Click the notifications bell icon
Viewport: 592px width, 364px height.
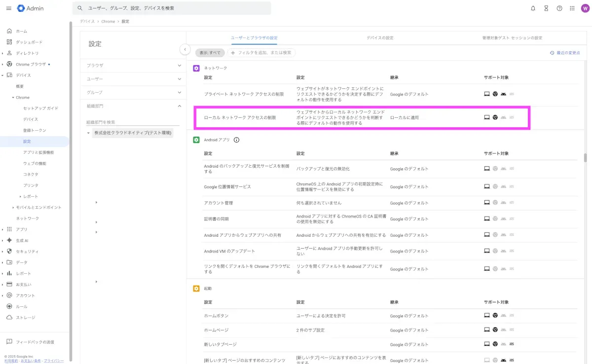[x=533, y=8]
